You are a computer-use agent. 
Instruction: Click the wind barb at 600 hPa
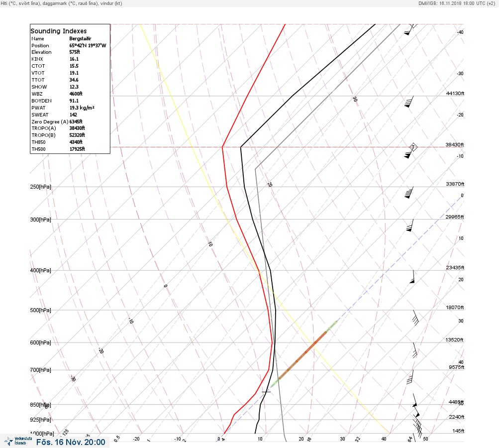(415, 350)
